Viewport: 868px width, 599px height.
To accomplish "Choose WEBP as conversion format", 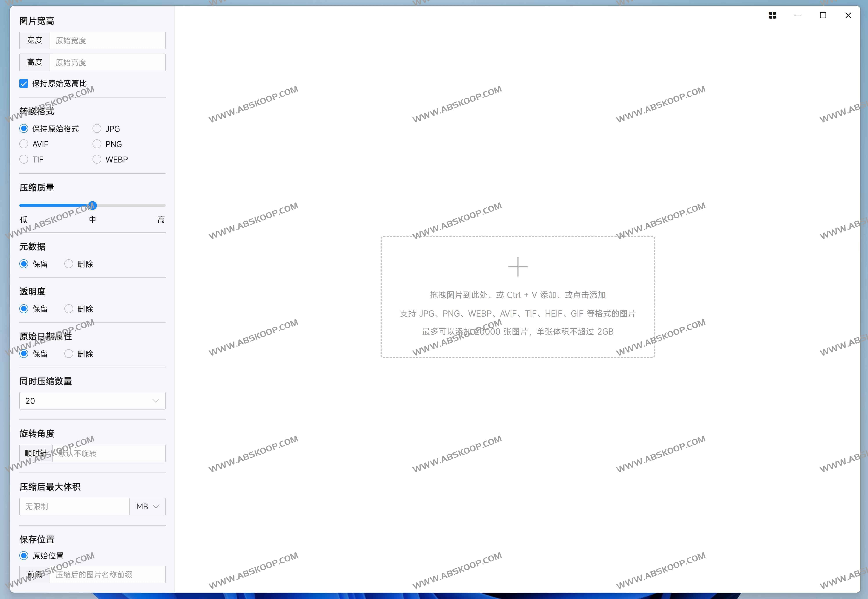I will click(x=97, y=159).
